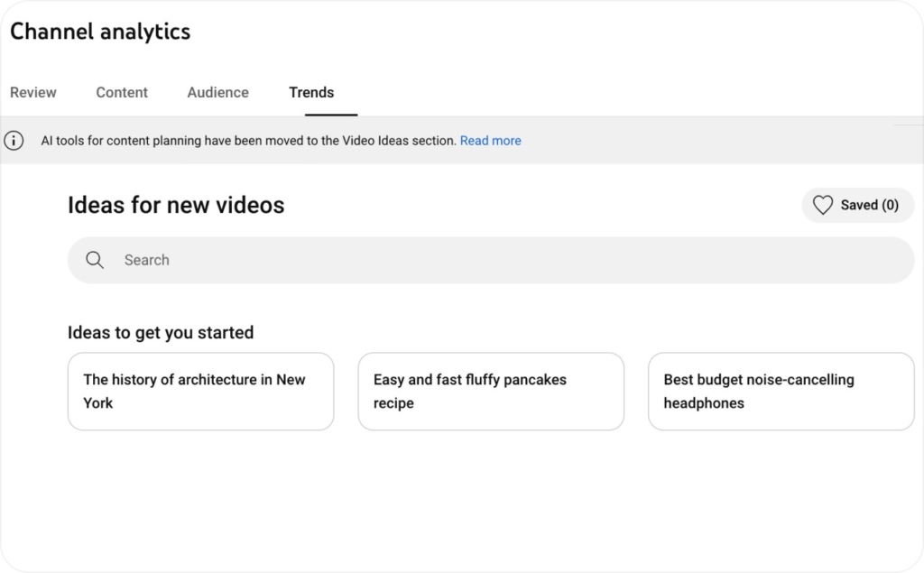The height and width of the screenshot is (573, 924).
Task: Open the Content tab
Action: click(x=122, y=92)
